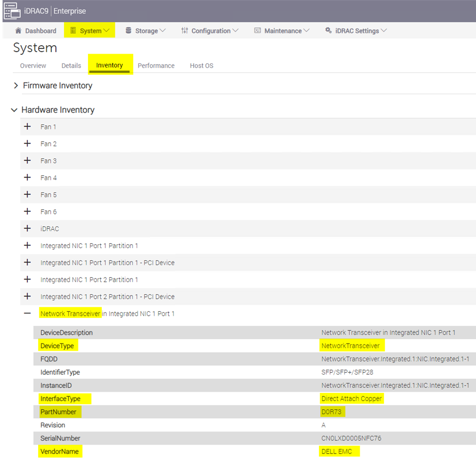Click the Dashboard home icon
Image resolution: width=476 pixels, height=458 pixels.
point(18,31)
